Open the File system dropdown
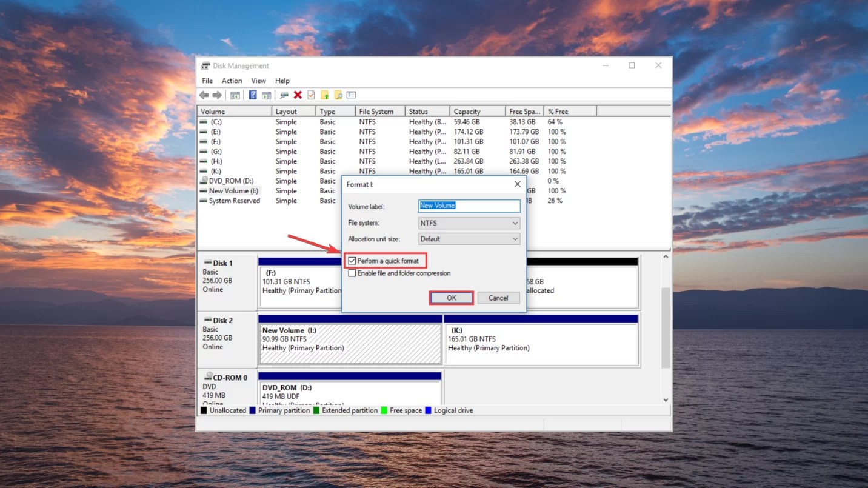 pyautogui.click(x=516, y=222)
